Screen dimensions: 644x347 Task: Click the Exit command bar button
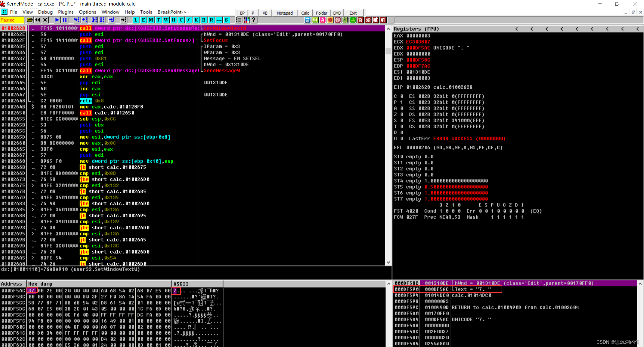pos(353,13)
